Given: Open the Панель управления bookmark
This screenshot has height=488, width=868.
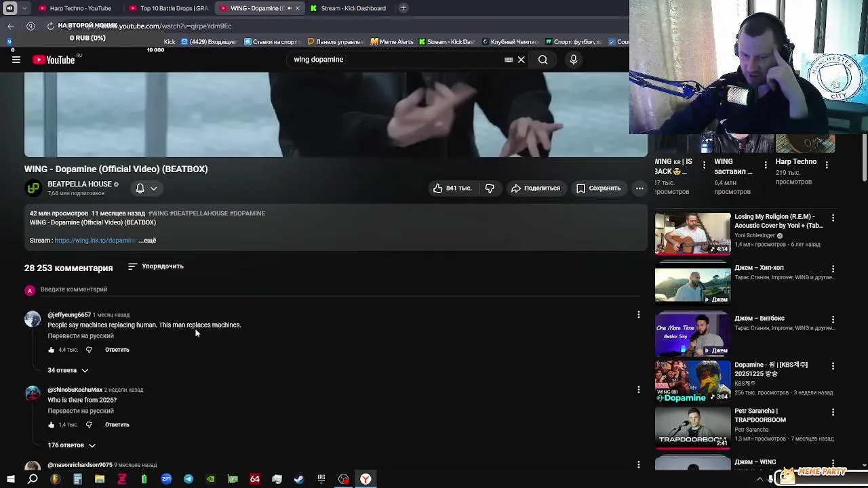Looking at the screenshot, I should pos(336,42).
